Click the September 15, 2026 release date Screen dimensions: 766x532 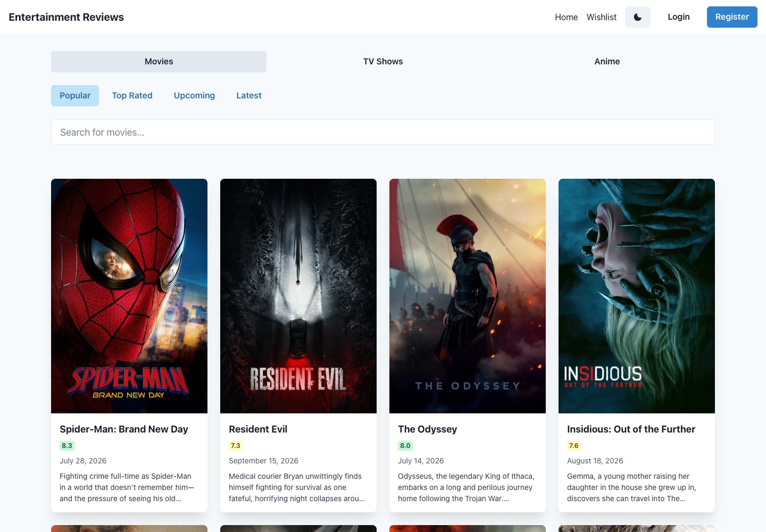pos(264,461)
